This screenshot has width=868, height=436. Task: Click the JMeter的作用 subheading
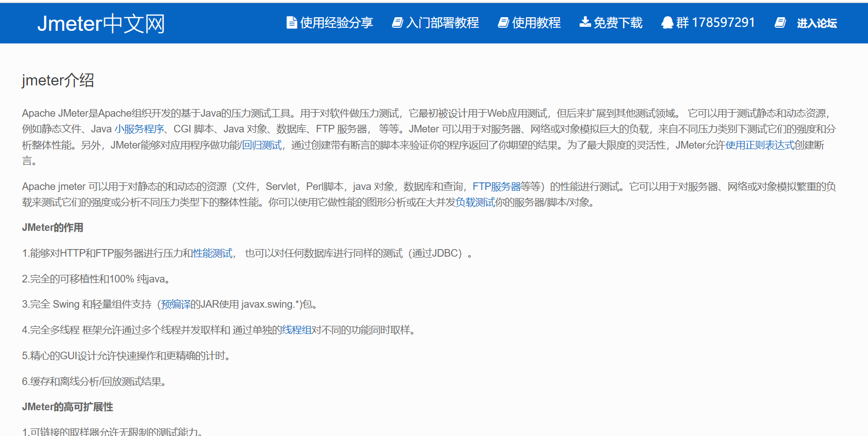click(53, 228)
